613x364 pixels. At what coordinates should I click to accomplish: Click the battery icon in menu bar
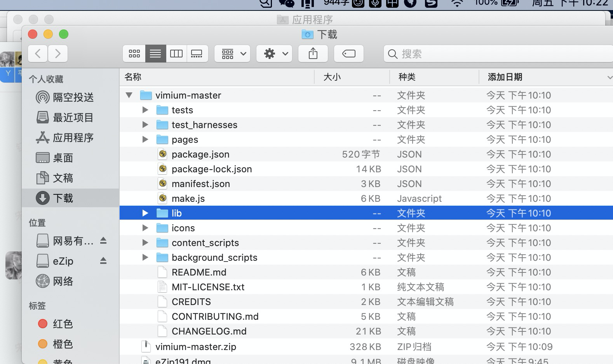coord(510,3)
